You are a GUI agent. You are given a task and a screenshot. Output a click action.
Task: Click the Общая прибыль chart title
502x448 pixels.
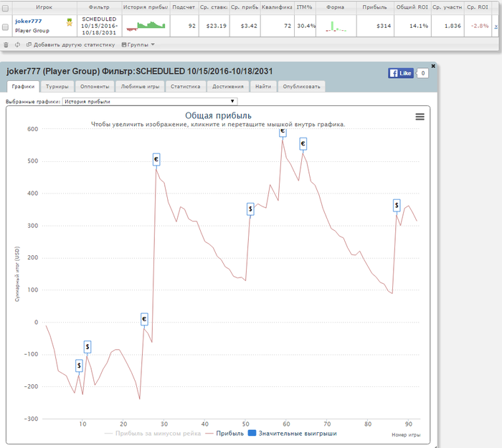tap(218, 115)
